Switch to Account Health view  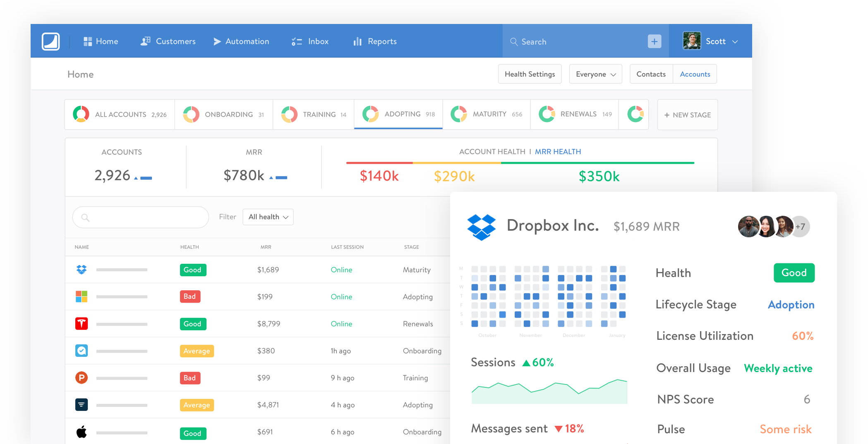(492, 152)
